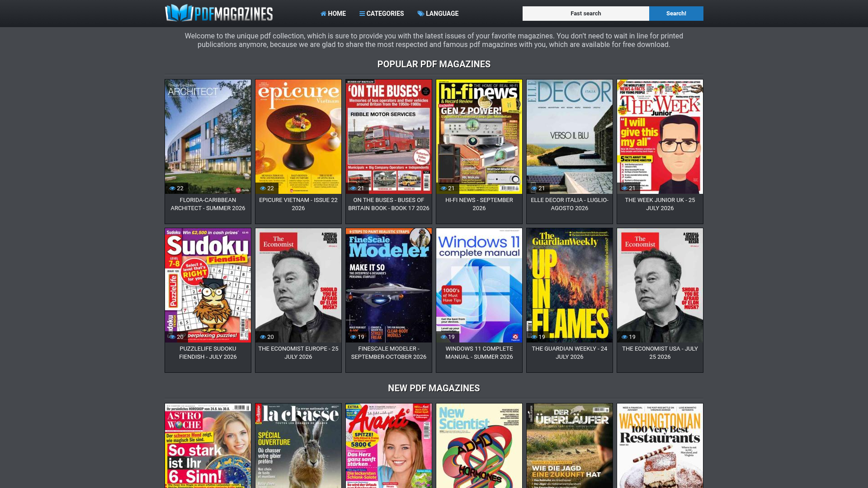Focus the Fast search input field
Screen dimensions: 868x488
click(x=586, y=14)
